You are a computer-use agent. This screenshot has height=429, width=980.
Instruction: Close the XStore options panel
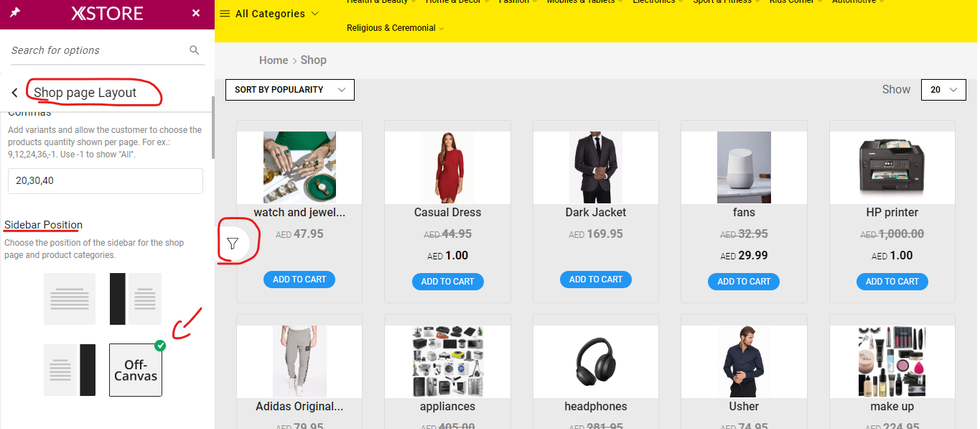pyautogui.click(x=196, y=14)
